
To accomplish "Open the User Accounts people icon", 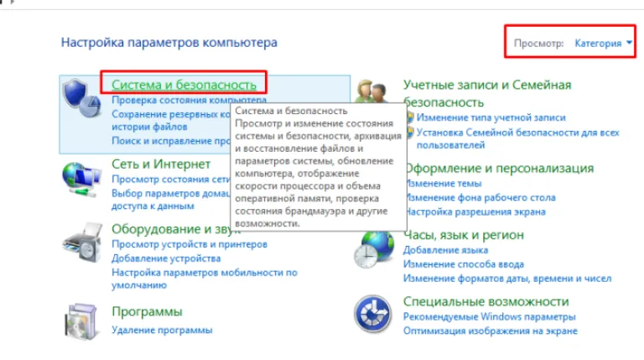I will tap(372, 91).
